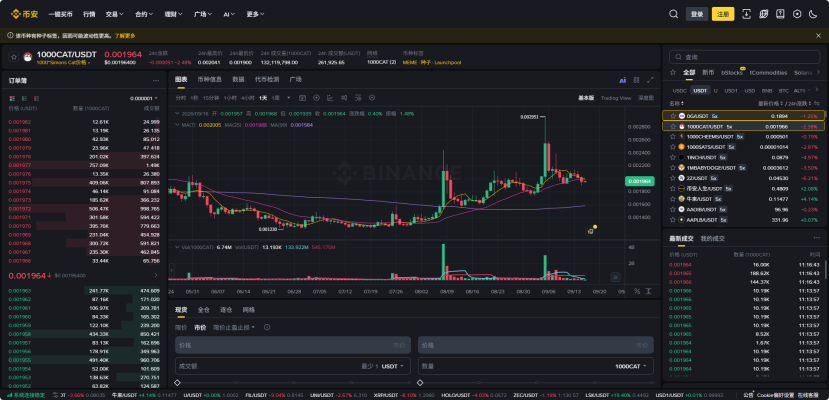Open the 0.000001 price precision dropdown
Image resolution: width=829 pixels, height=400 pixels.
(x=144, y=98)
